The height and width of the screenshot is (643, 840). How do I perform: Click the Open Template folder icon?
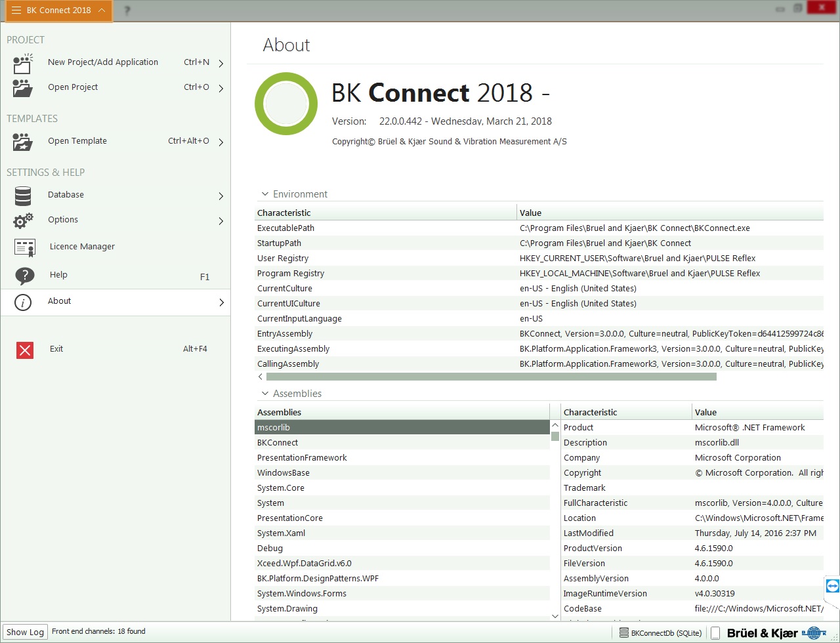[x=23, y=142]
